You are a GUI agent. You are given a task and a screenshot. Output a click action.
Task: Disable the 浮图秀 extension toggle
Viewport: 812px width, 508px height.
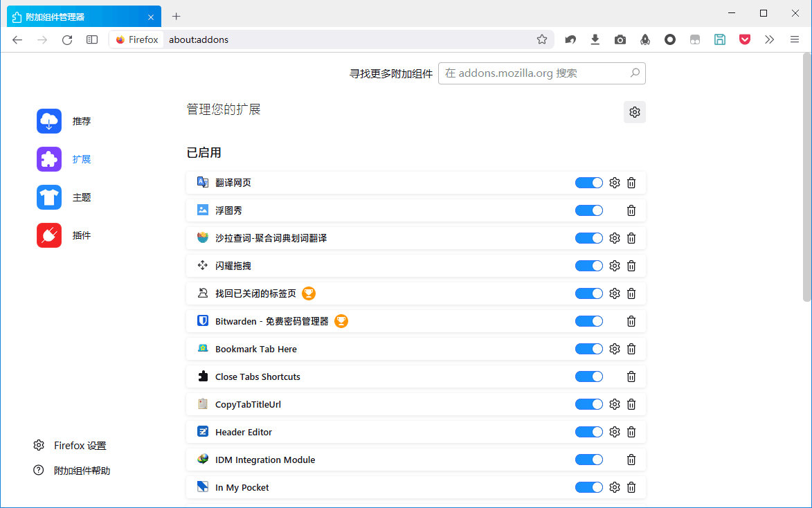click(x=589, y=211)
